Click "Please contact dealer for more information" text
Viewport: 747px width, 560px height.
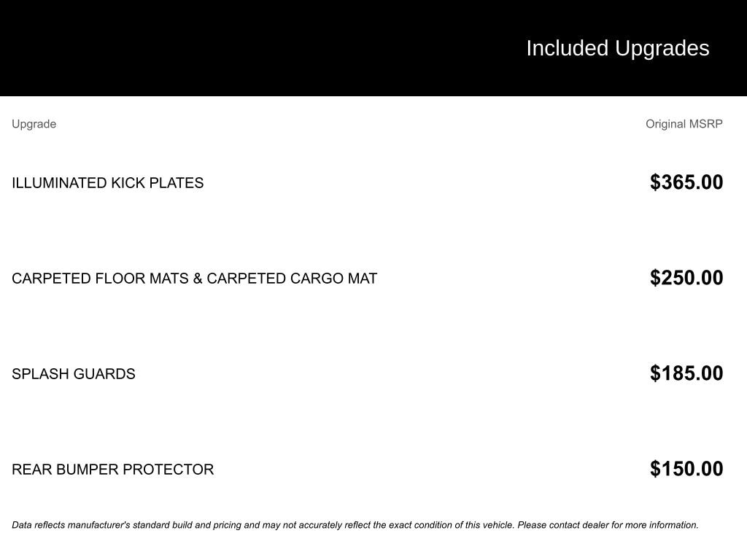[608, 525]
